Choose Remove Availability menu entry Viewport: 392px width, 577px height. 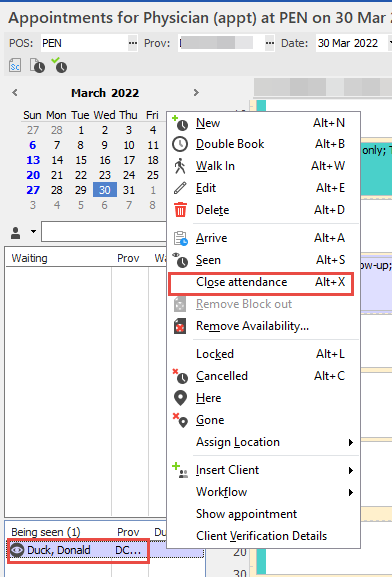coord(263,326)
